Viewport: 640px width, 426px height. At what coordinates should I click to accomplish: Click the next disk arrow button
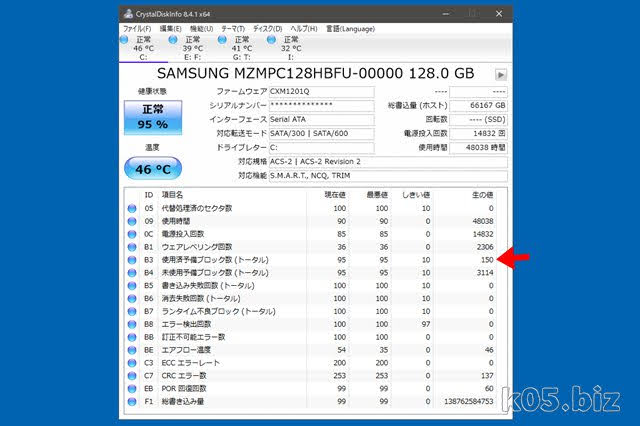tap(501, 75)
